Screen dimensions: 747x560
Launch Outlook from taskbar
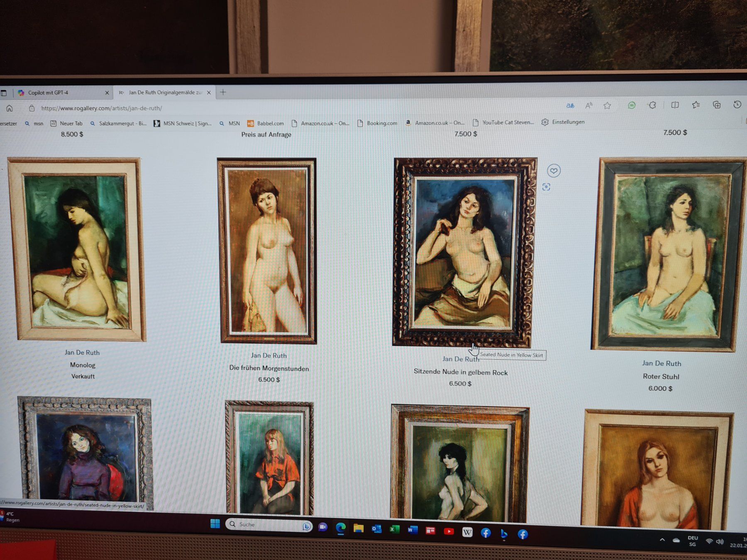pos(376,528)
